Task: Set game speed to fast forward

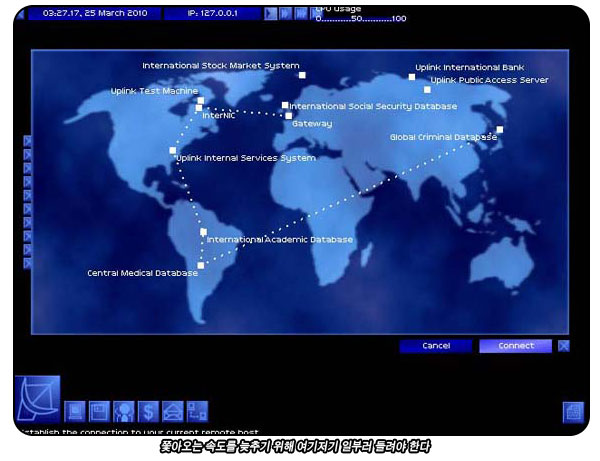Action: (x=285, y=14)
